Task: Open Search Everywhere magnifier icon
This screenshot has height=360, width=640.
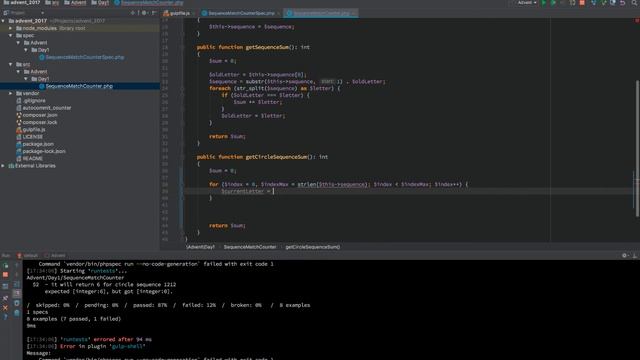Action: coord(635,3)
